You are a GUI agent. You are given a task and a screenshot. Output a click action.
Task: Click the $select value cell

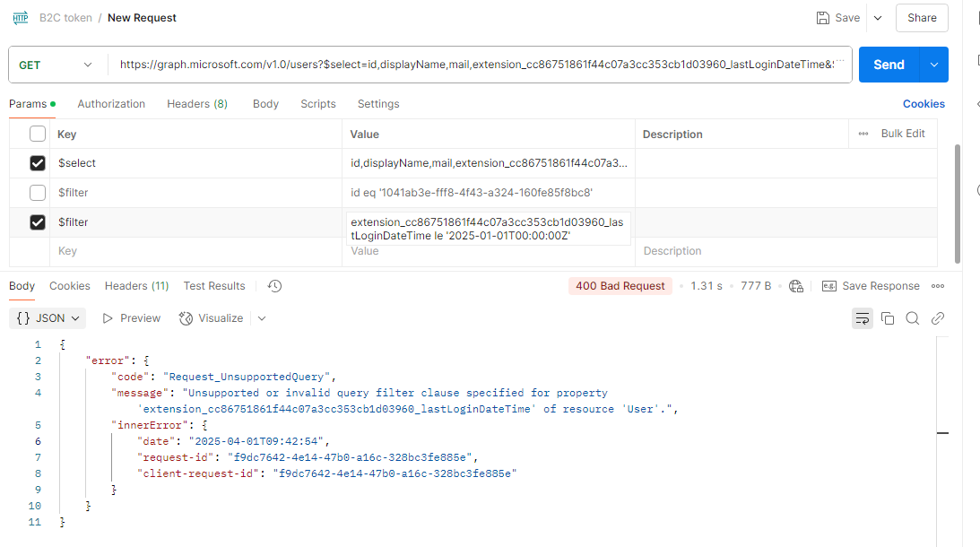pyautogui.click(x=489, y=163)
